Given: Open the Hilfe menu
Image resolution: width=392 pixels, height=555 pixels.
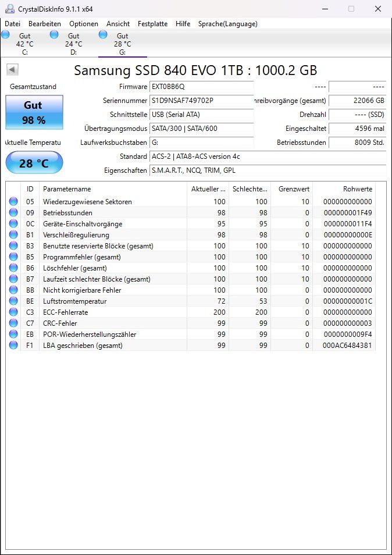Looking at the screenshot, I should coord(183,24).
